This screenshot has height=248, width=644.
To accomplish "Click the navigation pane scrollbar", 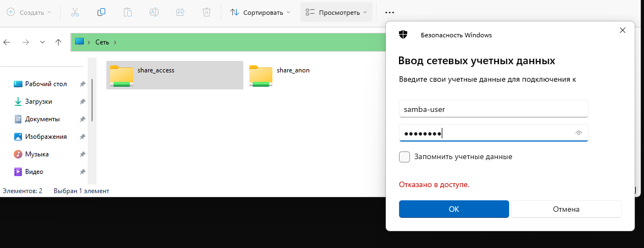I will [92, 100].
